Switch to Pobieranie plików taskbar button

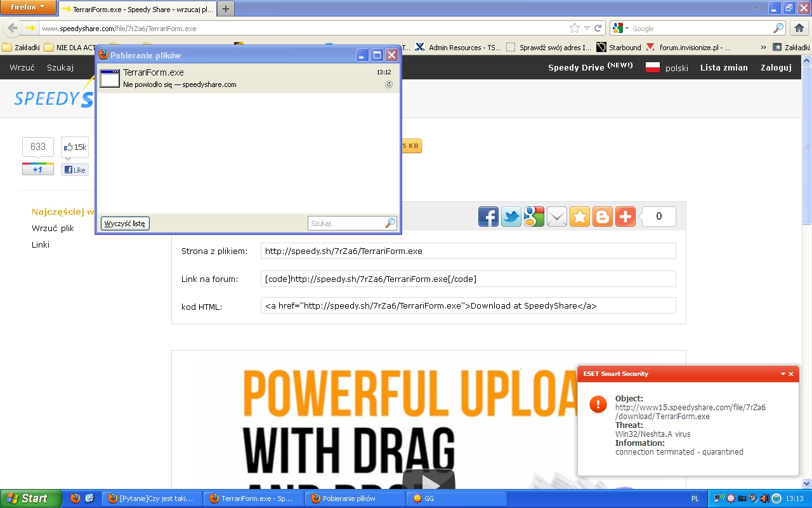(x=355, y=498)
